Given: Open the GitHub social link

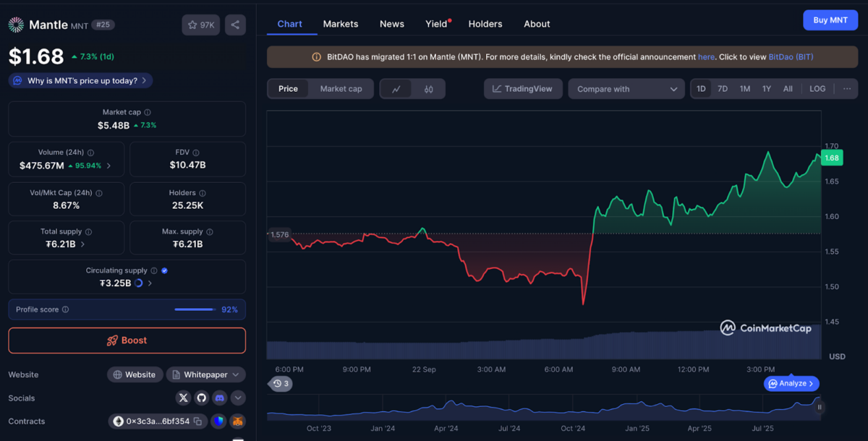Looking at the screenshot, I should tap(201, 398).
